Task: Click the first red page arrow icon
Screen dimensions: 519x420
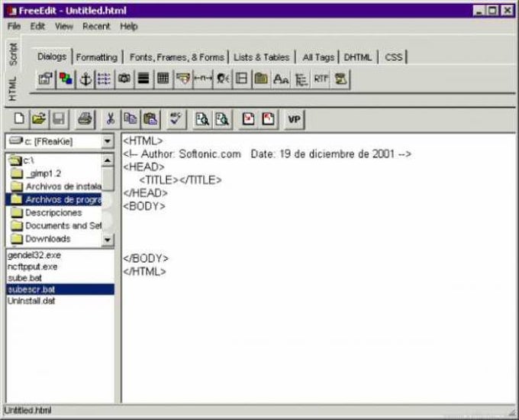Action: (248, 118)
